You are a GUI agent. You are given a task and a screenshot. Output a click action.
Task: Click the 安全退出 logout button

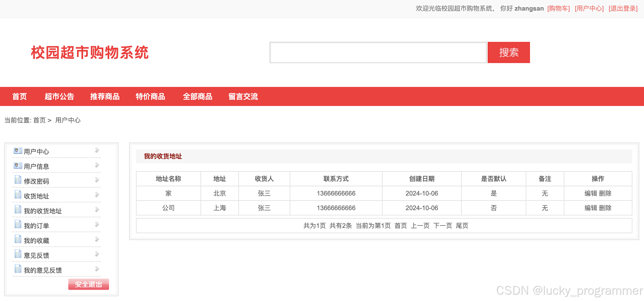tap(88, 284)
